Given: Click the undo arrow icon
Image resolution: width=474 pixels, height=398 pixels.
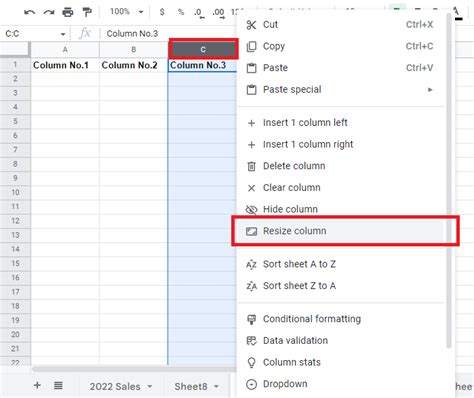Looking at the screenshot, I should pyautogui.click(x=30, y=12).
